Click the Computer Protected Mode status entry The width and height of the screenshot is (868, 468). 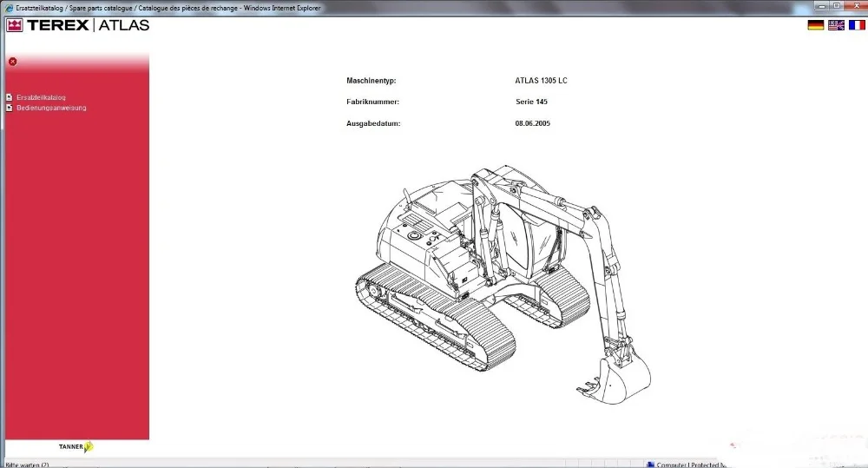point(687,465)
